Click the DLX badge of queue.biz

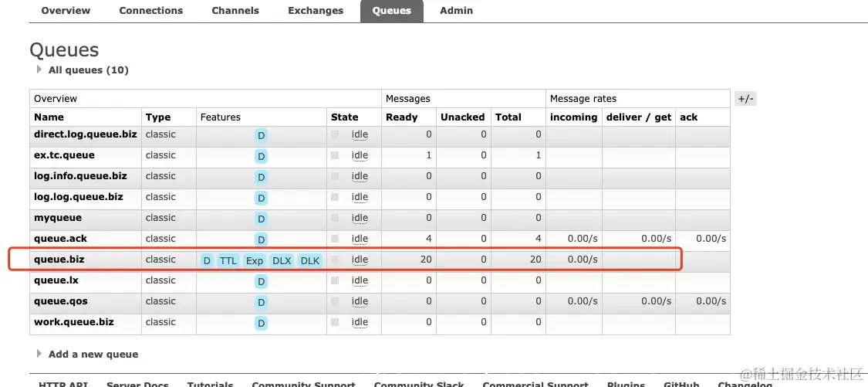click(x=282, y=260)
